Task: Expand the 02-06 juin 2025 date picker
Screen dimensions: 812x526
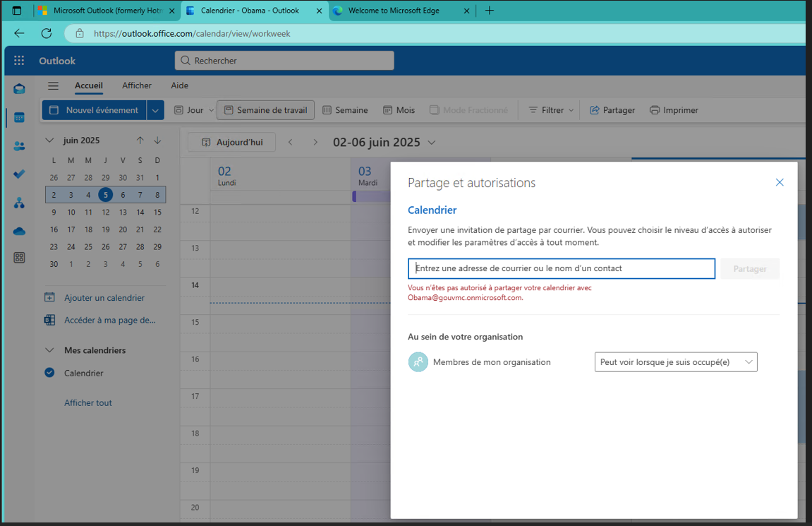Action: (432, 143)
